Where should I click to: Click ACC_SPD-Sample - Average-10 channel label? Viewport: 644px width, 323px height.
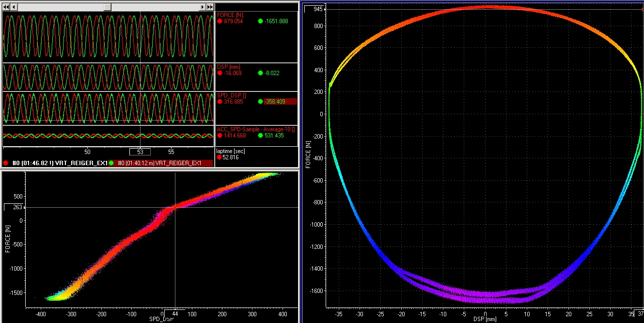click(x=256, y=129)
